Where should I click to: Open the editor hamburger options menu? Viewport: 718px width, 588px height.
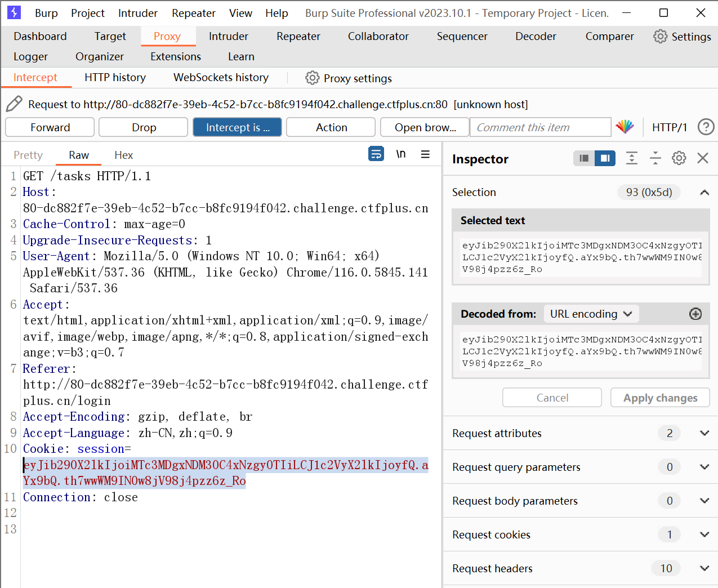click(x=425, y=154)
